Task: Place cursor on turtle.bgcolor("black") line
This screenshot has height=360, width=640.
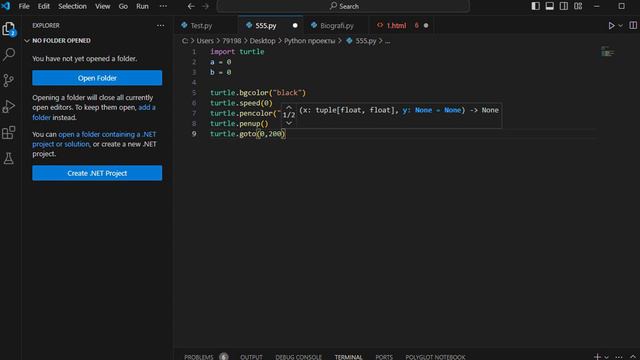Action: pos(258,93)
